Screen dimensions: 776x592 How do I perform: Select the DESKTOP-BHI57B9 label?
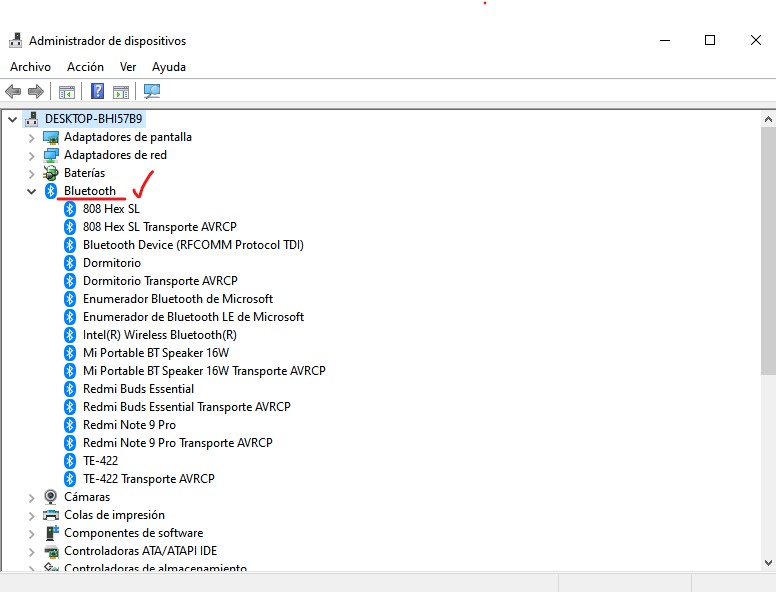tap(94, 119)
